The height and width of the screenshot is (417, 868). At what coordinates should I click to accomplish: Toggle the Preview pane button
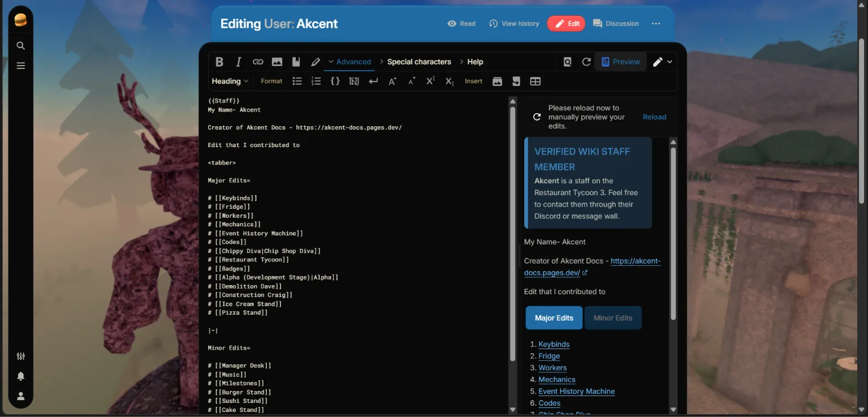(x=621, y=62)
